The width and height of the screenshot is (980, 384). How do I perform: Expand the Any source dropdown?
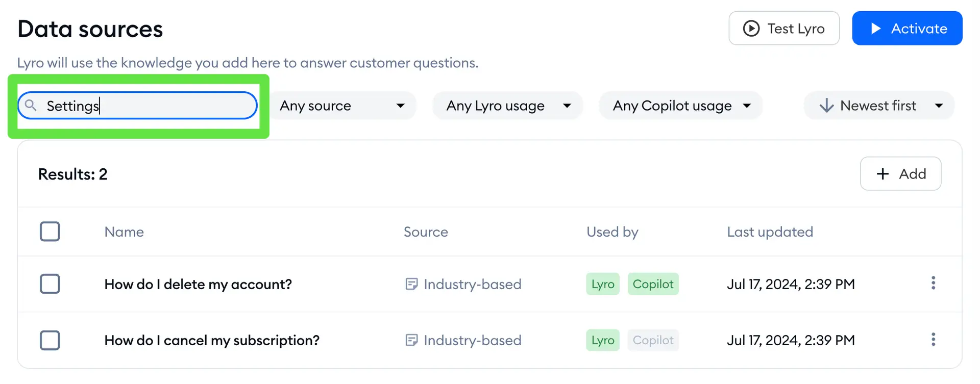click(342, 106)
